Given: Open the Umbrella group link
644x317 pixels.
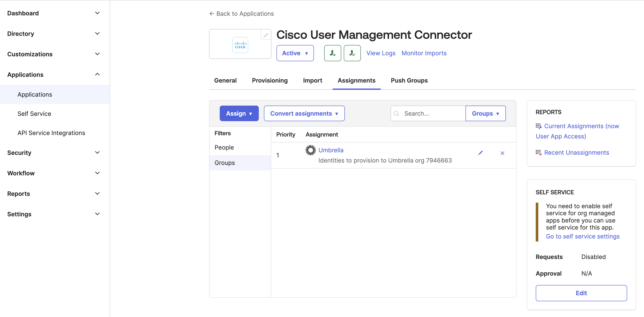Looking at the screenshot, I should pos(331,150).
